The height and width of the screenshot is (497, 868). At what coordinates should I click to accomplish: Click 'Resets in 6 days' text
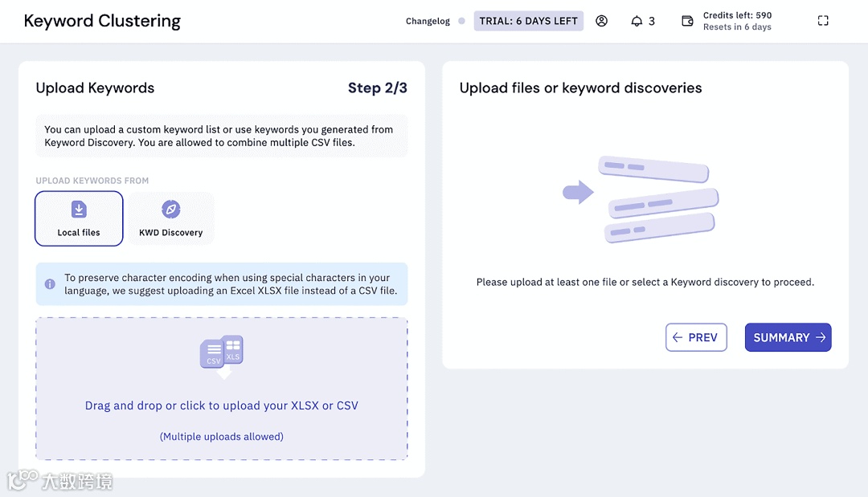(x=737, y=26)
